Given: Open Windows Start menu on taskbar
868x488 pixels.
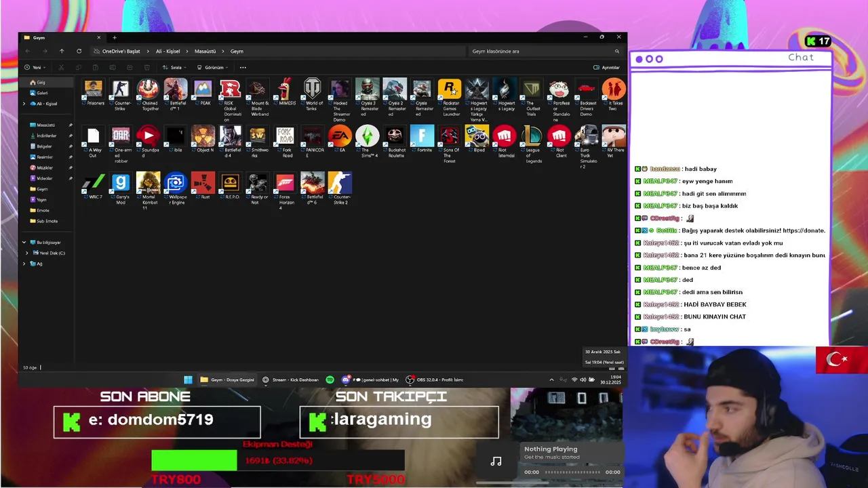Looking at the screenshot, I should coord(188,380).
